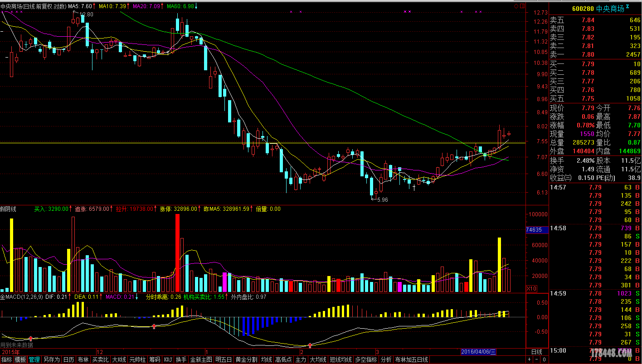Click the 12.80 high price label on the chart

(x=86, y=15)
